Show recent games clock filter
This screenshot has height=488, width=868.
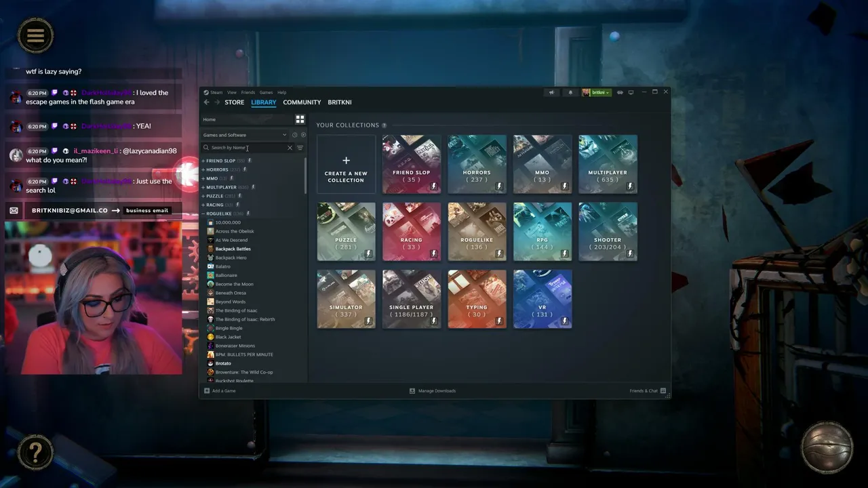(294, 135)
